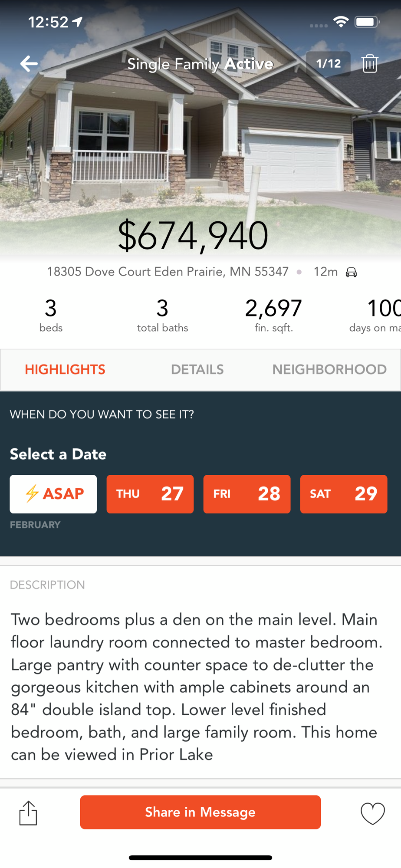
Task: Choose Thursday 27 for showing
Action: click(150, 494)
